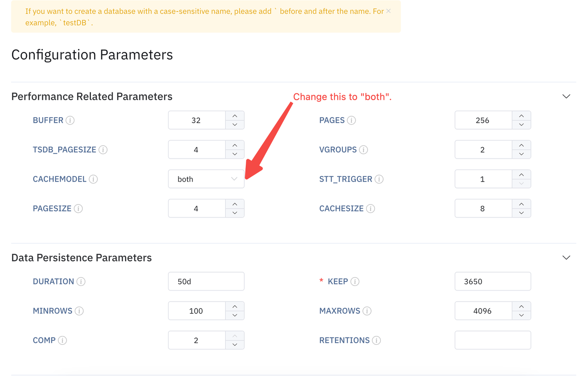Image resolution: width=588 pixels, height=376 pixels.
Task: Click the KEEP input field
Action: 492,282
